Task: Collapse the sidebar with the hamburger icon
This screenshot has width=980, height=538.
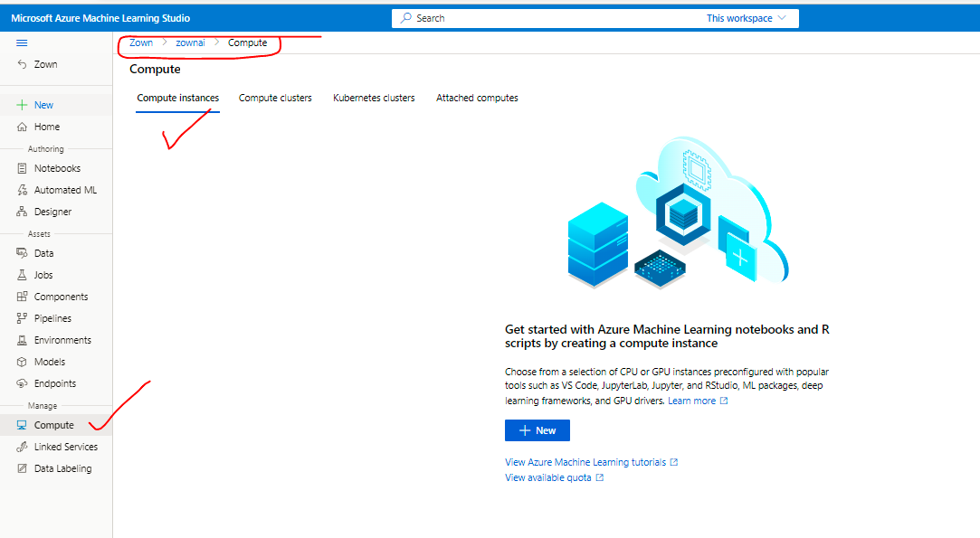Action: [x=22, y=43]
